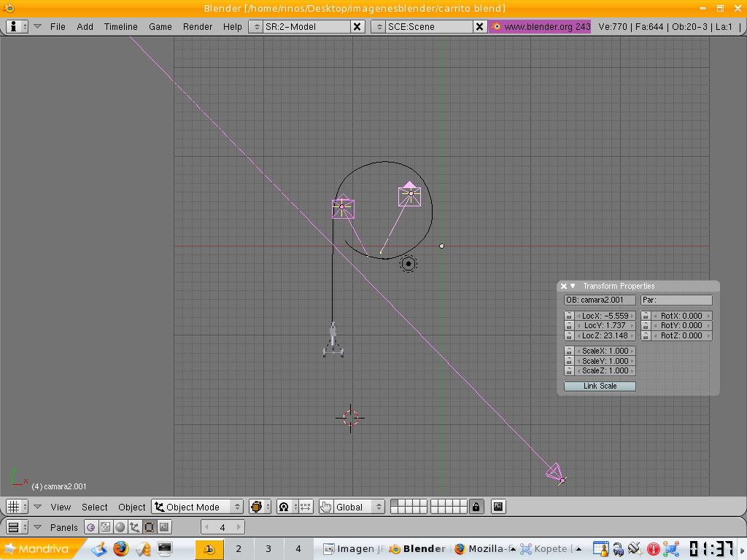747x560 pixels.
Task: Toggle the layer lock button in 3D header
Action: click(476, 507)
